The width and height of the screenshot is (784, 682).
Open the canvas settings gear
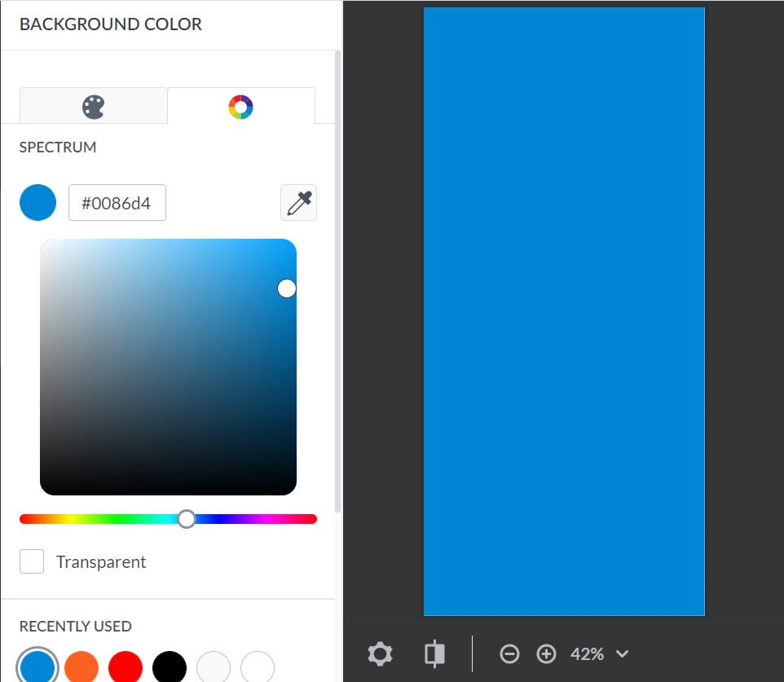(x=380, y=653)
